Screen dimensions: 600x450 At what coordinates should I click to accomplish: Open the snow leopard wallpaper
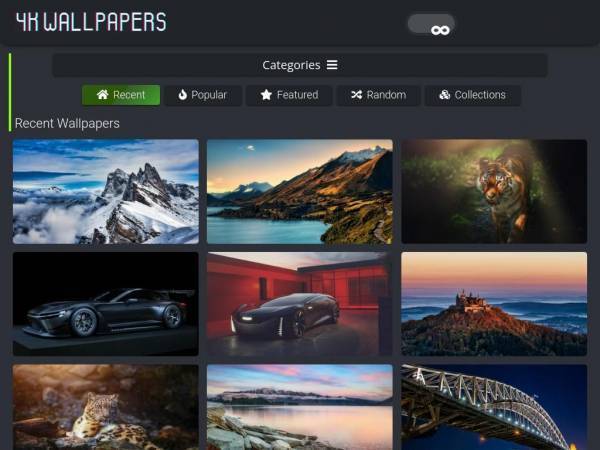pos(106,407)
